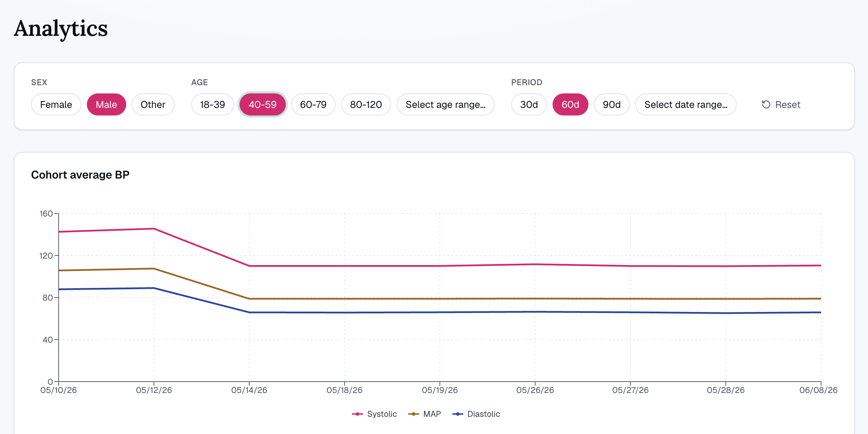This screenshot has width=868, height=434.
Task: Open the Select age range dropdown
Action: [446, 104]
